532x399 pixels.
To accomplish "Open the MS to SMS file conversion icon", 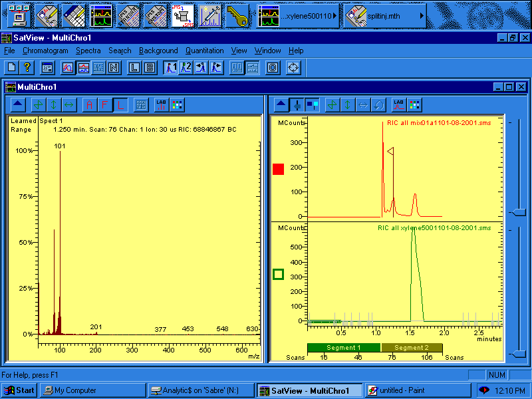I will pos(183,15).
